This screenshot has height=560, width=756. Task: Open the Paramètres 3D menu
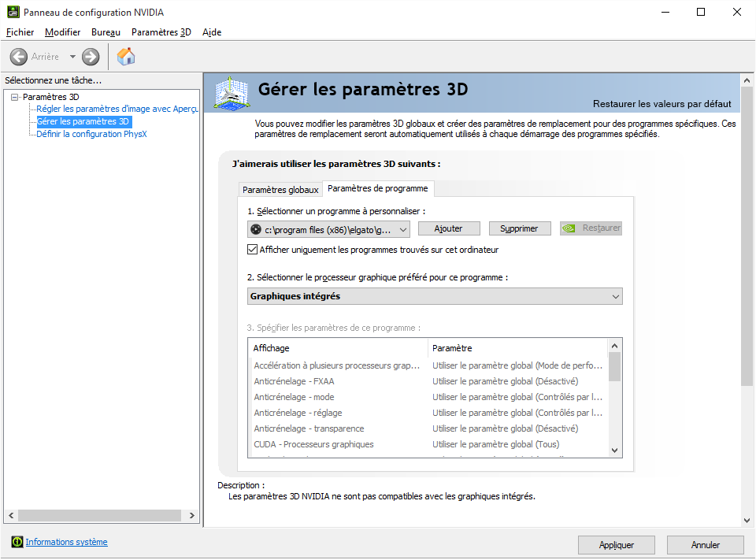tap(161, 32)
